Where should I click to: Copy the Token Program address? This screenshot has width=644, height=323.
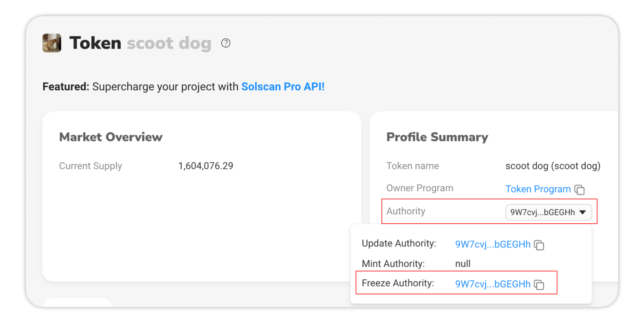(579, 190)
